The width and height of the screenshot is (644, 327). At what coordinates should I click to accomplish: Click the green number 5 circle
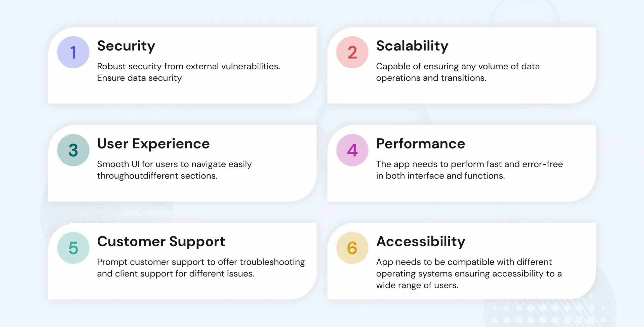tap(73, 248)
